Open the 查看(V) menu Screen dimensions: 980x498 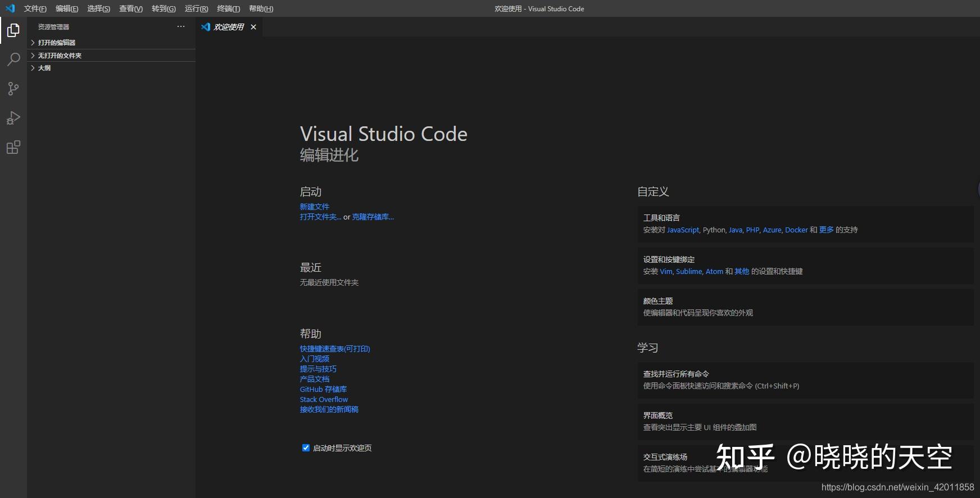[131, 8]
